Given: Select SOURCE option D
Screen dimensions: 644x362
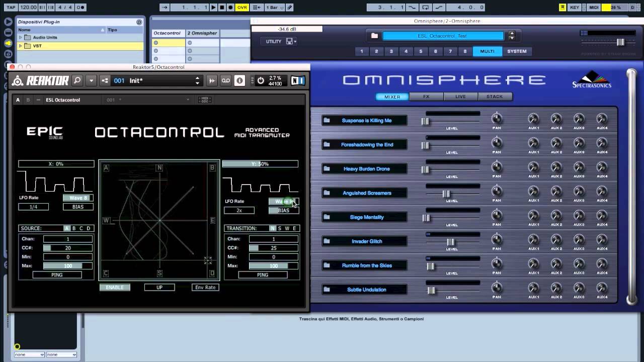Looking at the screenshot, I should pos(89,228).
